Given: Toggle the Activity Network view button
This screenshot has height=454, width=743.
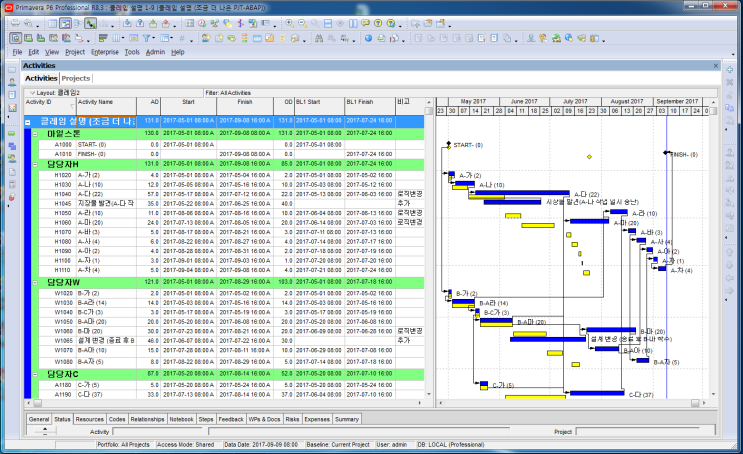Looking at the screenshot, I should pyautogui.click(x=78, y=23).
